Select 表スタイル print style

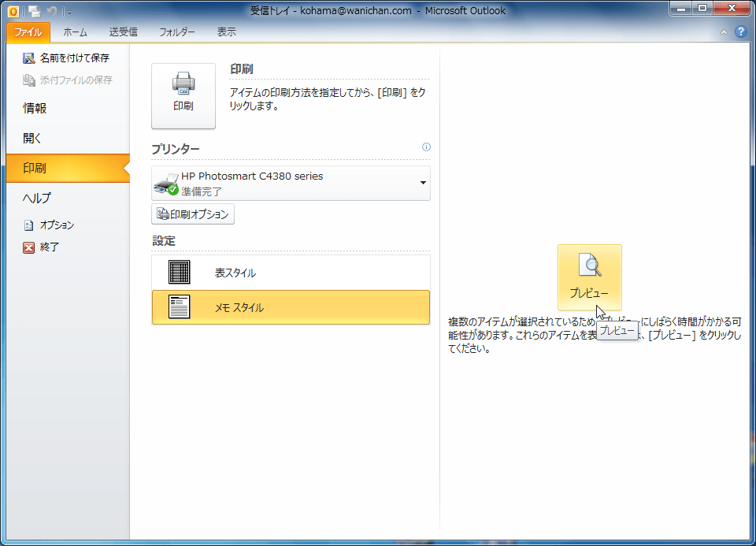[291, 273]
